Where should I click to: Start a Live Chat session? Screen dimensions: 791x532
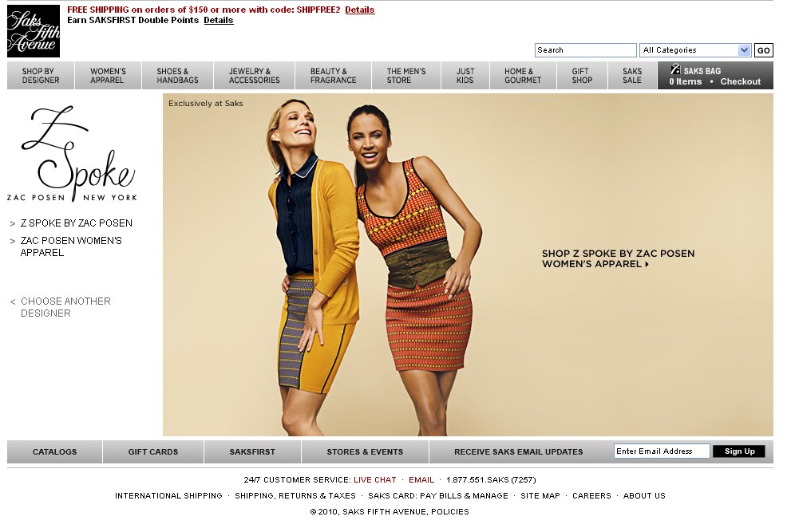tap(374, 479)
